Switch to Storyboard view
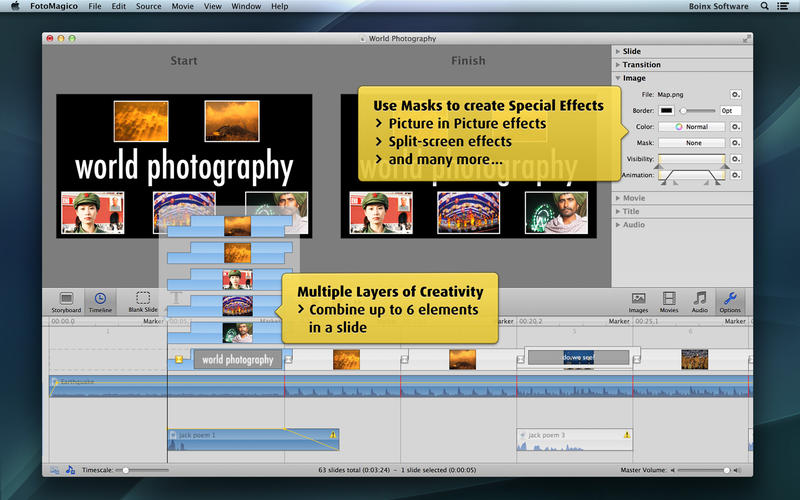 (66, 302)
